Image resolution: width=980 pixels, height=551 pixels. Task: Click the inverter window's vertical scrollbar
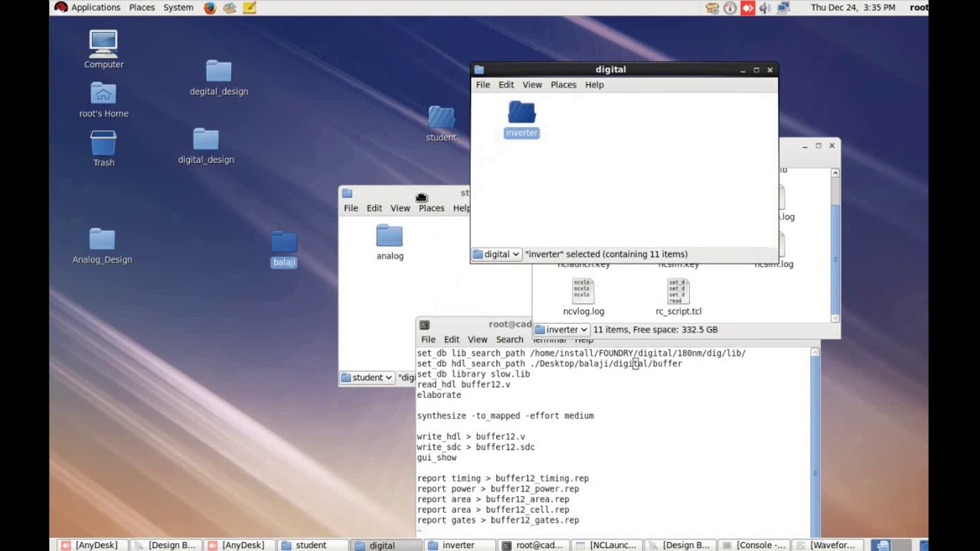[x=835, y=245]
